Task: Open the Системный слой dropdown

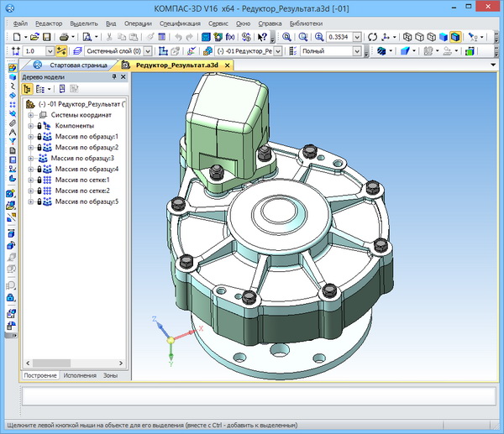Action: pos(147,51)
